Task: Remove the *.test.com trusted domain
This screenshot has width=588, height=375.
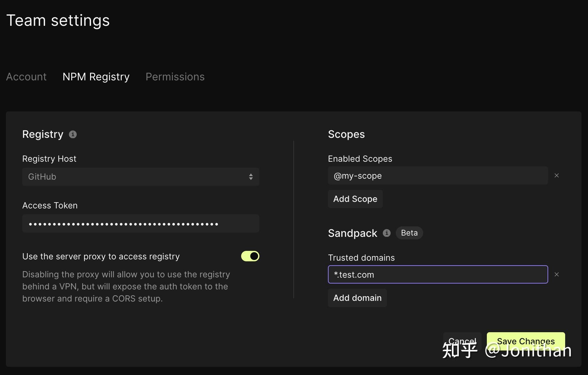Action: tap(557, 274)
